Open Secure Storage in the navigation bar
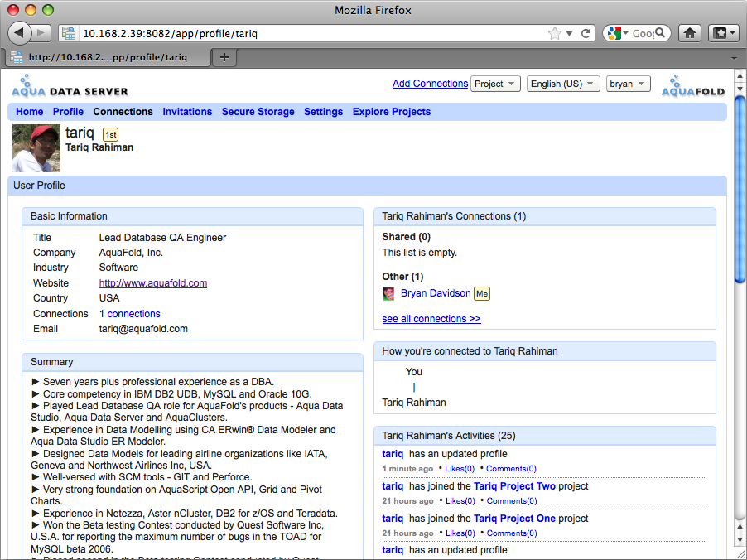747x560 pixels. (x=258, y=112)
